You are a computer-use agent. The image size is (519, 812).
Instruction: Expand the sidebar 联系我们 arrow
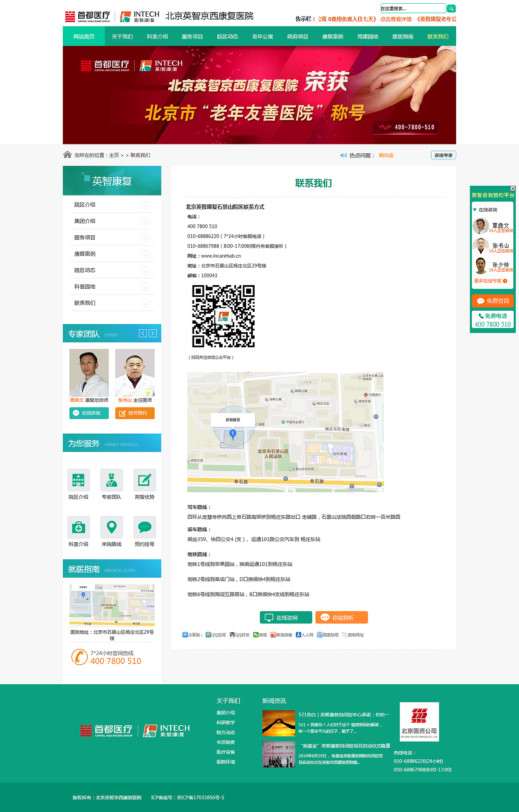146,303
